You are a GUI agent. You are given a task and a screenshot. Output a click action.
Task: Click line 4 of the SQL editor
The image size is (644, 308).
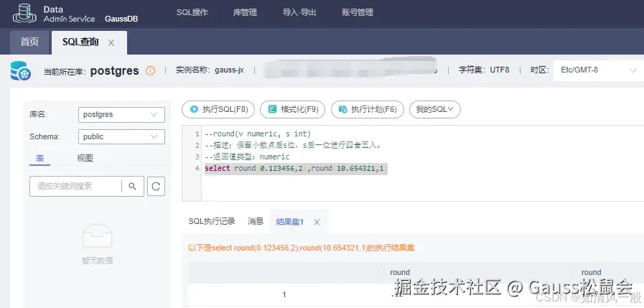pyautogui.click(x=296, y=169)
